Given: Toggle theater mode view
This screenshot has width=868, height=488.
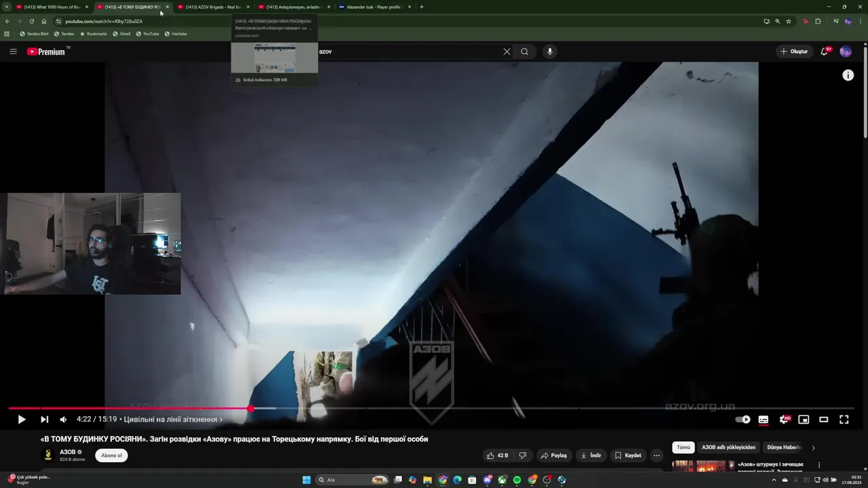Looking at the screenshot, I should [824, 420].
